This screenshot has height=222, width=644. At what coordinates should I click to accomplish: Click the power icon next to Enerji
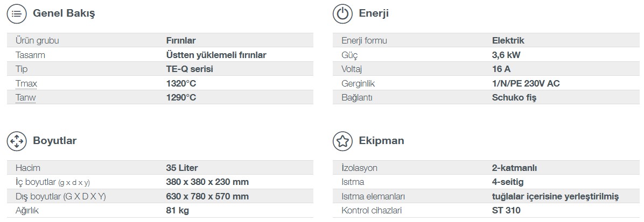click(342, 13)
